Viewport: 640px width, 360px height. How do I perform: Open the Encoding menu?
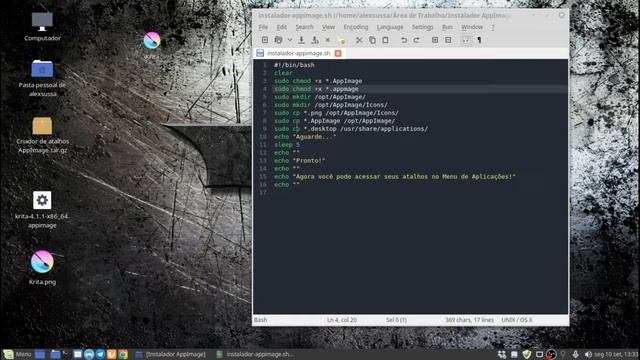tap(356, 27)
